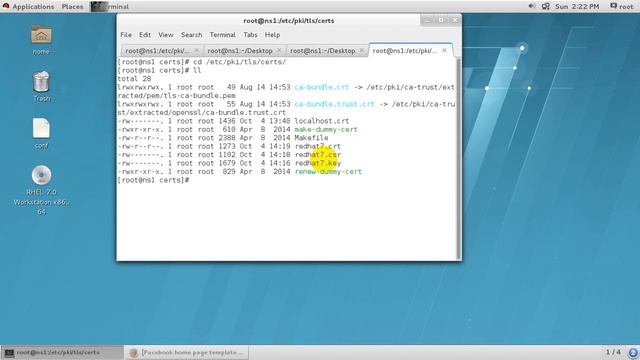Open the terminal File menu

(126, 35)
